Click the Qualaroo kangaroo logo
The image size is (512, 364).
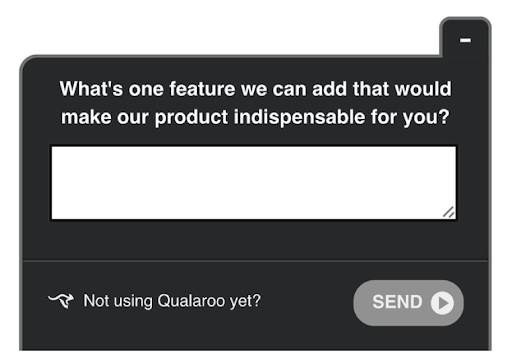click(x=61, y=300)
